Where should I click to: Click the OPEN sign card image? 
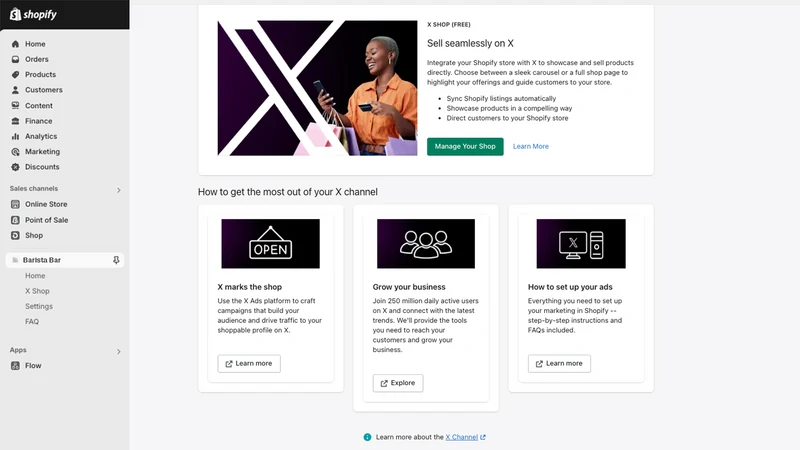pyautogui.click(x=270, y=244)
